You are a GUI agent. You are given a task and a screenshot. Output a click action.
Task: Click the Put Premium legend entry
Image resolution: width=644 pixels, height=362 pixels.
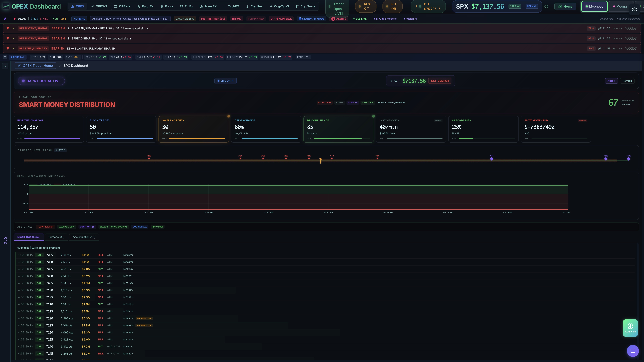[64, 185]
